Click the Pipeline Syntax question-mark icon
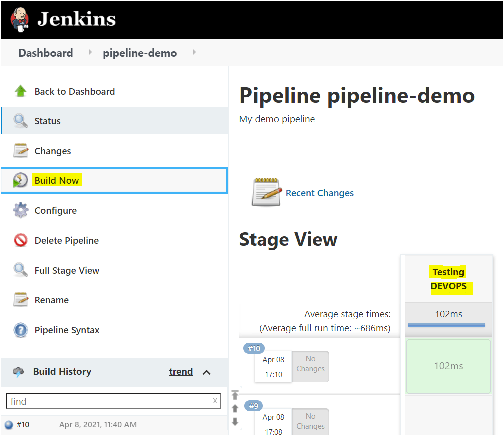504x436 pixels. tap(20, 330)
